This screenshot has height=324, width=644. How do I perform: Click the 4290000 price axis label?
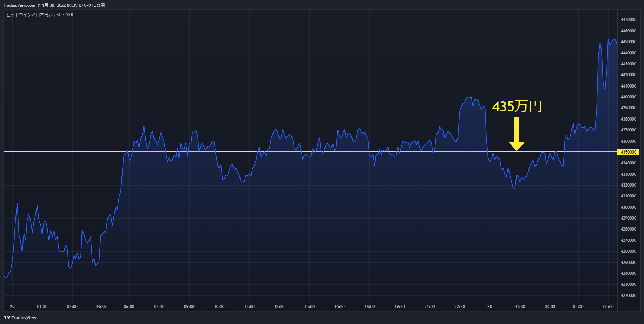(x=628, y=218)
